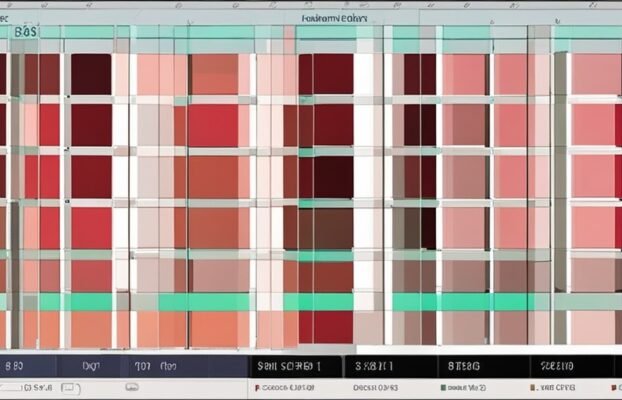Click the centered title text above the grid

click(x=334, y=18)
